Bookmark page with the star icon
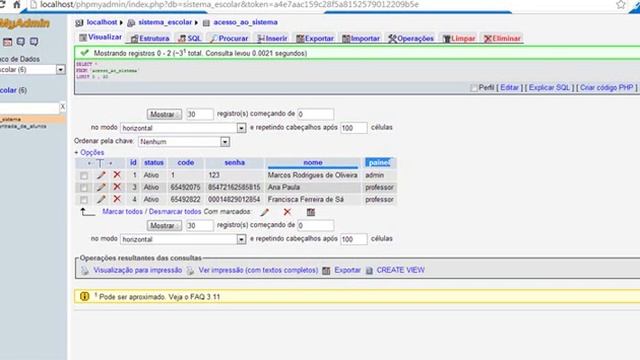The width and height of the screenshot is (640, 360). coord(620,4)
